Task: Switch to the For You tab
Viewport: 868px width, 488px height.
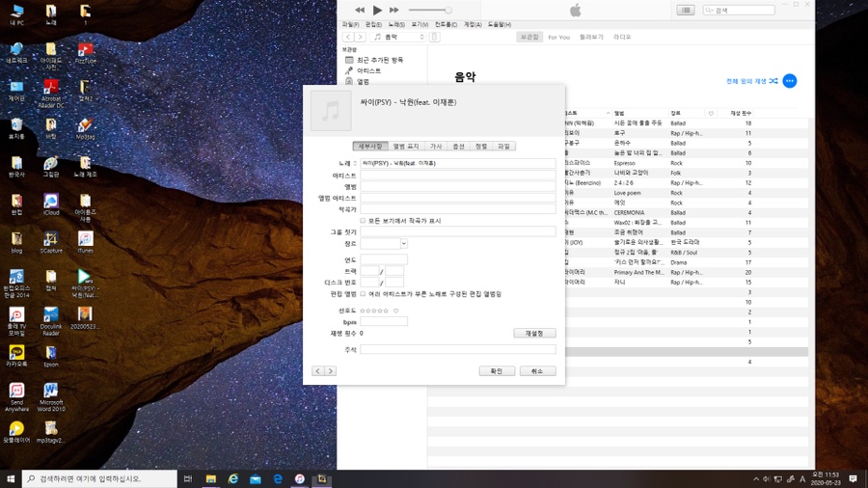Action: click(x=558, y=37)
